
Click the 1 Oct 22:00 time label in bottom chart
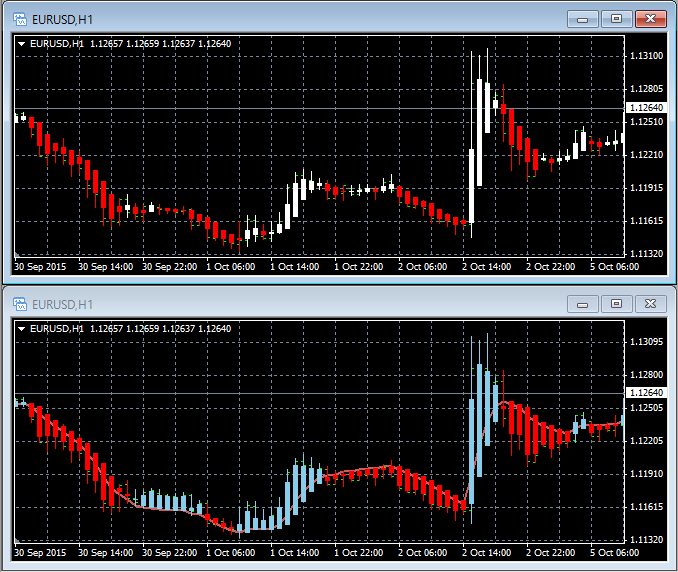tap(358, 553)
